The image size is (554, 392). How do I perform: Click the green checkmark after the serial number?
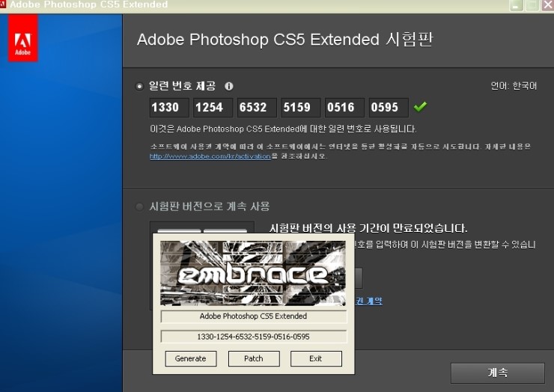[x=420, y=106]
